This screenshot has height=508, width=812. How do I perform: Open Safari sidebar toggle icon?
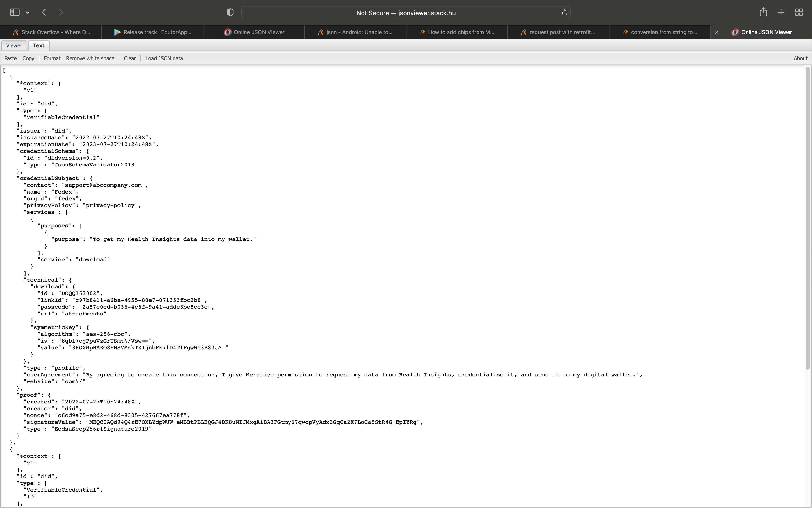pos(14,12)
